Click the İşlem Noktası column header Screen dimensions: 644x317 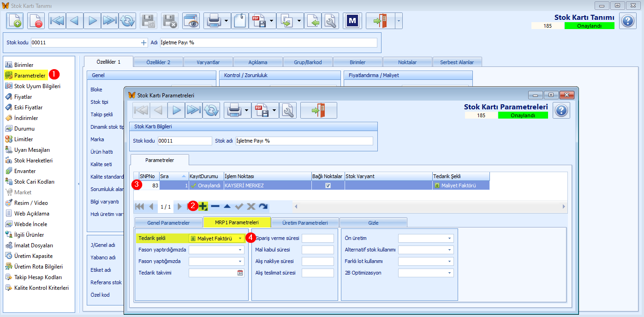click(x=268, y=176)
